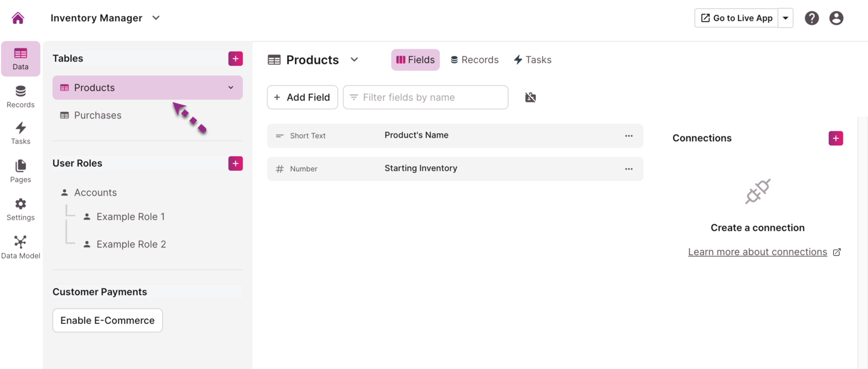Collapse the Products table entry

[230, 87]
